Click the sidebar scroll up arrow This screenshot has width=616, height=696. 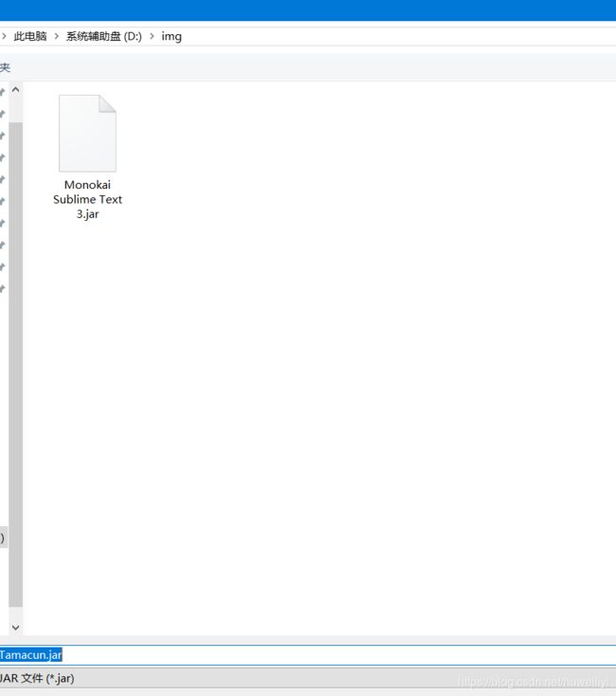coord(15,90)
